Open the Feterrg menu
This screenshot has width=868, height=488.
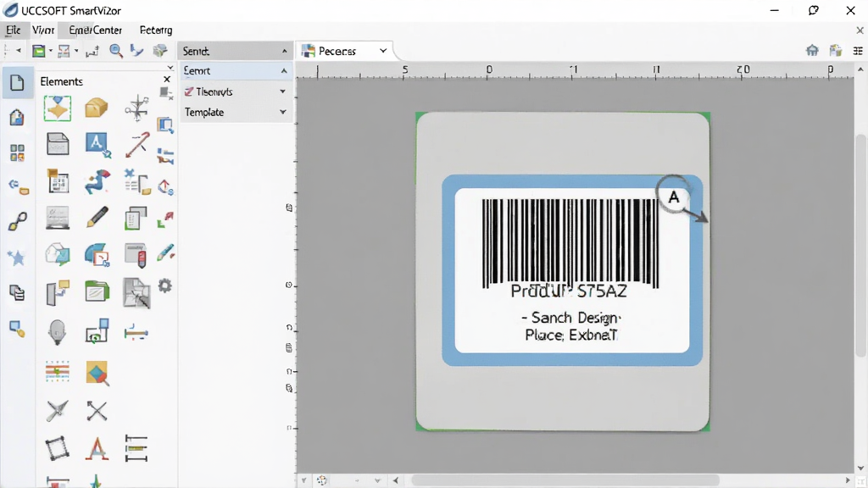point(156,30)
